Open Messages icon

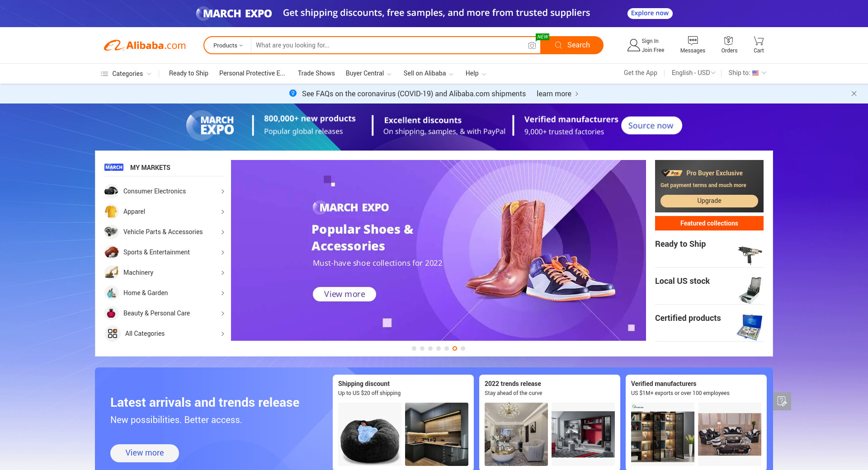(693, 40)
